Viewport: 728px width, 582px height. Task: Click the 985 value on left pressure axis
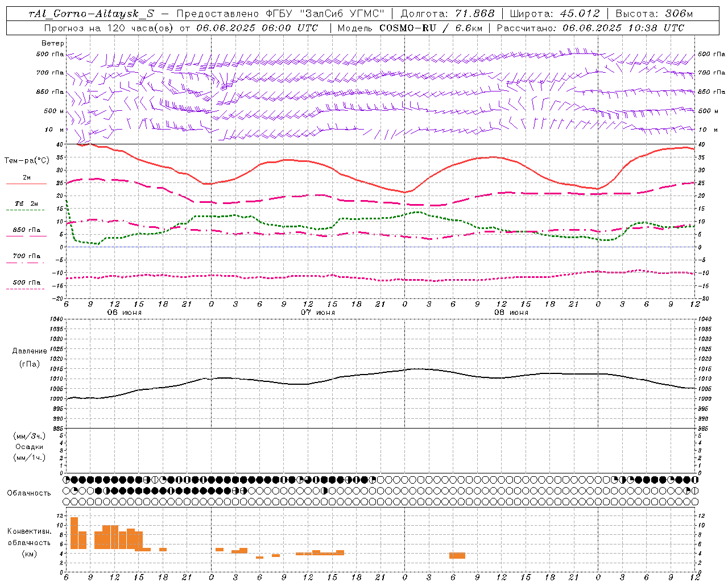(57, 429)
